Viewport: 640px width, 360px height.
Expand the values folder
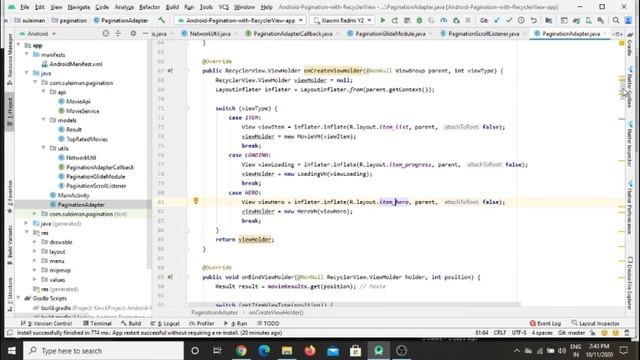(x=35, y=280)
